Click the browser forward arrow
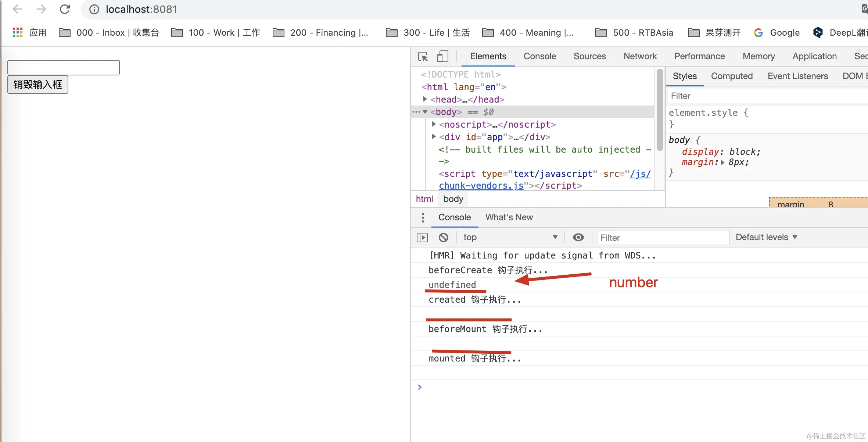868x442 pixels. [x=41, y=9]
